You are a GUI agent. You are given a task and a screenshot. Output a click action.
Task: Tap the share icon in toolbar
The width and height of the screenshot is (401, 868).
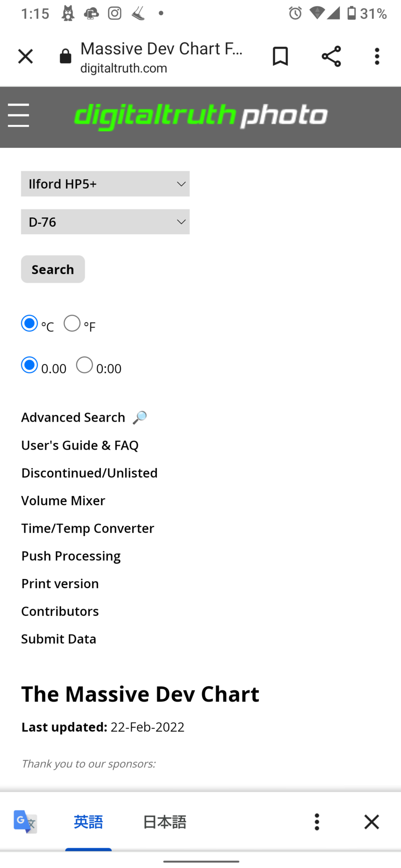tap(331, 56)
